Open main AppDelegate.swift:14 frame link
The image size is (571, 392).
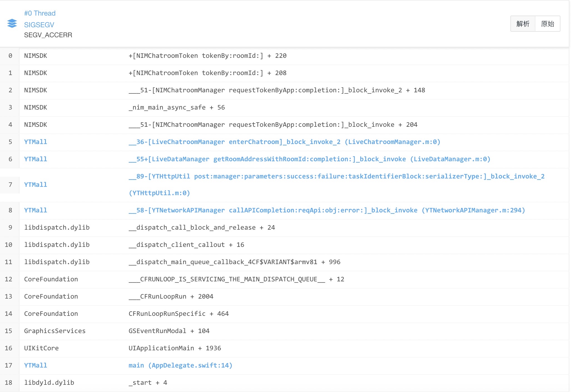click(x=180, y=366)
